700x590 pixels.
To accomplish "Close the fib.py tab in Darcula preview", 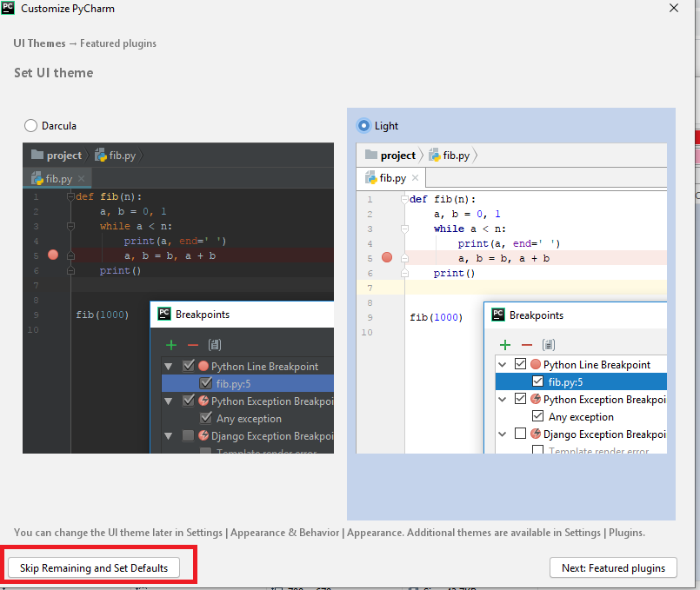I will coord(81,179).
